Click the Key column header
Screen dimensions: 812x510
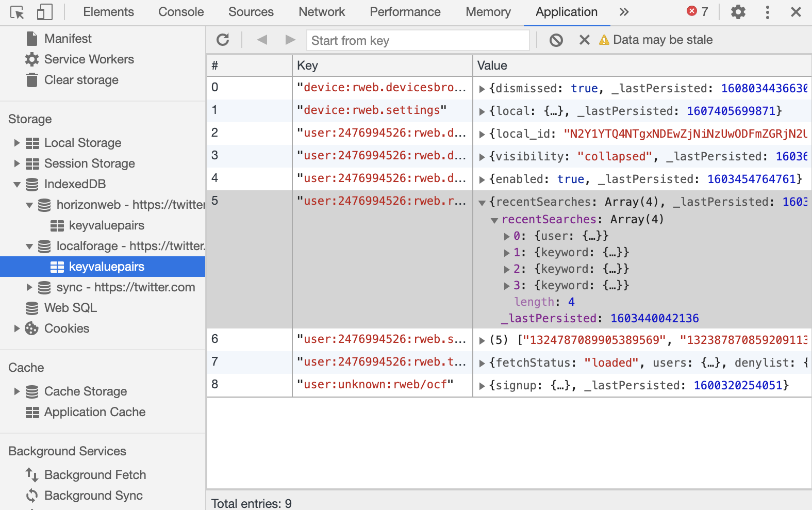pos(383,65)
